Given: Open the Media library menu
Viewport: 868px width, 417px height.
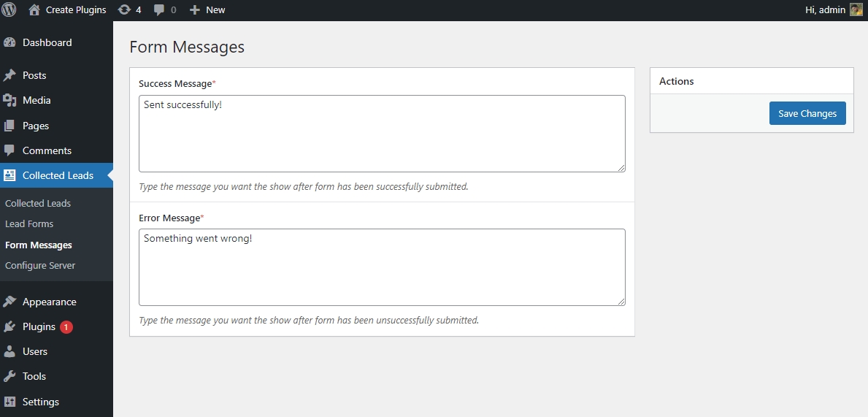Looking at the screenshot, I should click(x=37, y=100).
